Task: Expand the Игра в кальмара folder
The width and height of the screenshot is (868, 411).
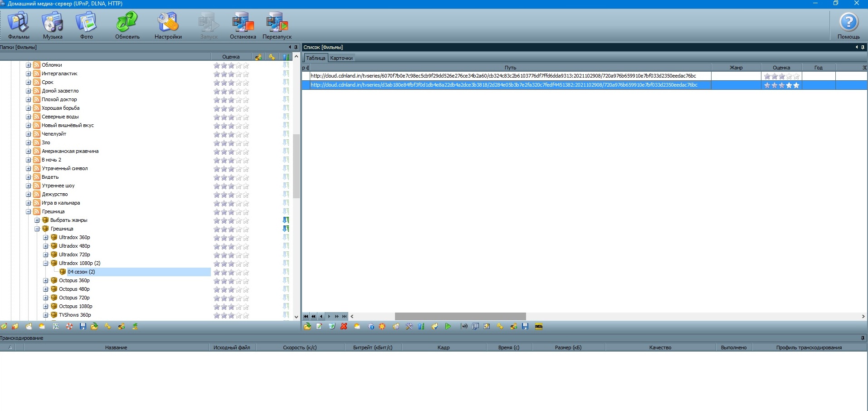Action: pyautogui.click(x=29, y=203)
